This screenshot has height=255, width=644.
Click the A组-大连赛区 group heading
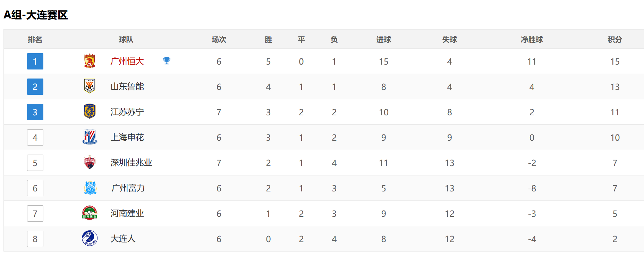[x=36, y=15]
